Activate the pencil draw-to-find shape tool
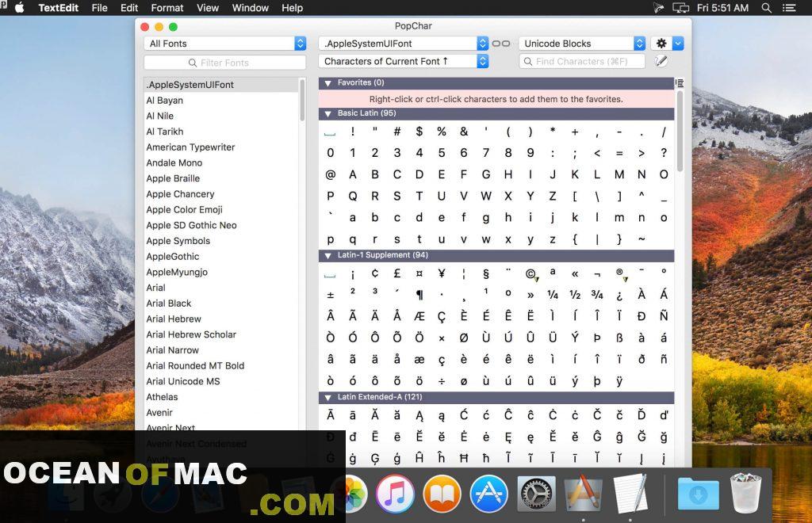Viewport: 812px width, 523px height. 661,62
